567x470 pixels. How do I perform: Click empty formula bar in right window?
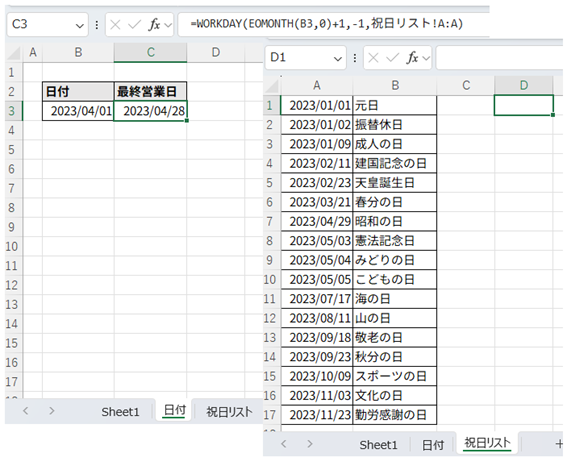(x=500, y=58)
